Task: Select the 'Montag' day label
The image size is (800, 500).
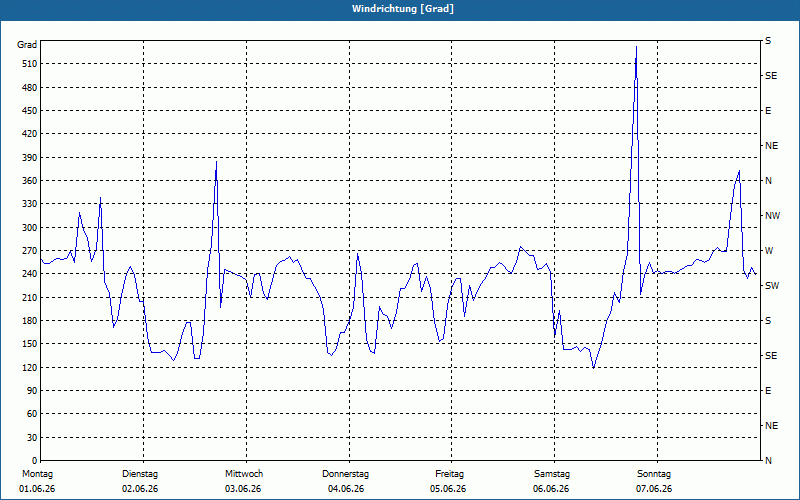Action: (37, 474)
